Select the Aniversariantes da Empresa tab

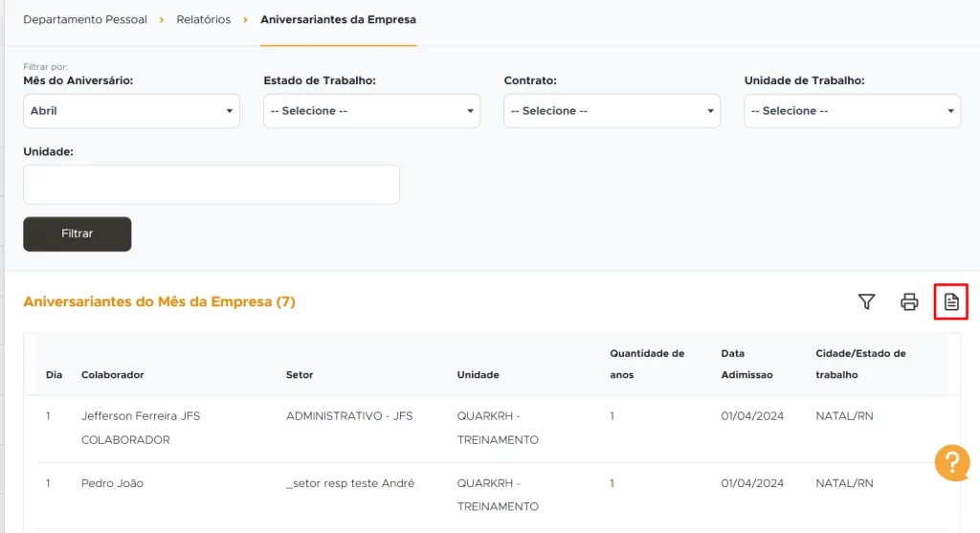pos(338,19)
